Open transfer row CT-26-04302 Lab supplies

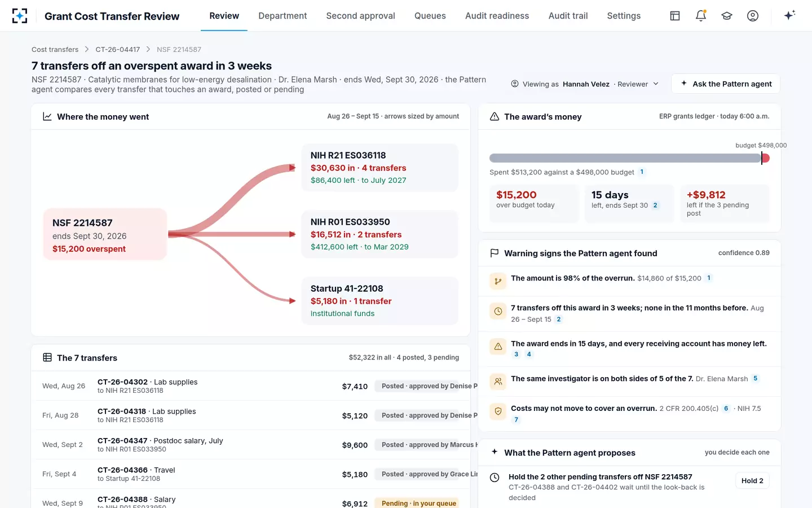coord(250,386)
